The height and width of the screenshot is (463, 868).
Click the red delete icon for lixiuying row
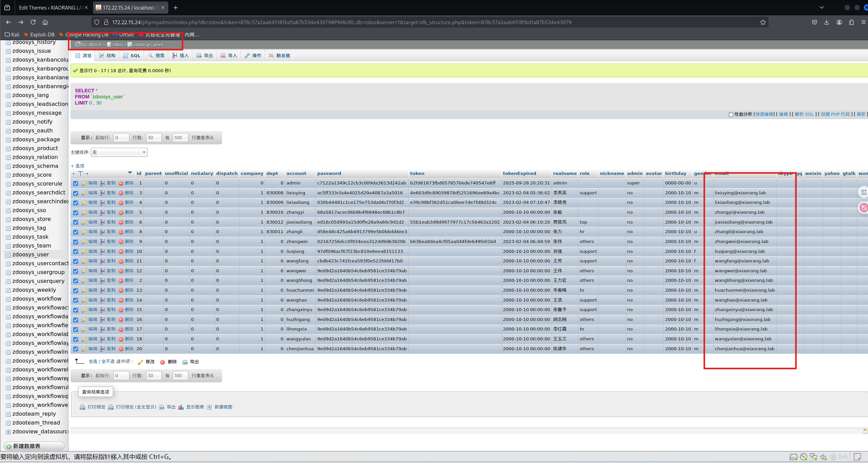click(121, 193)
